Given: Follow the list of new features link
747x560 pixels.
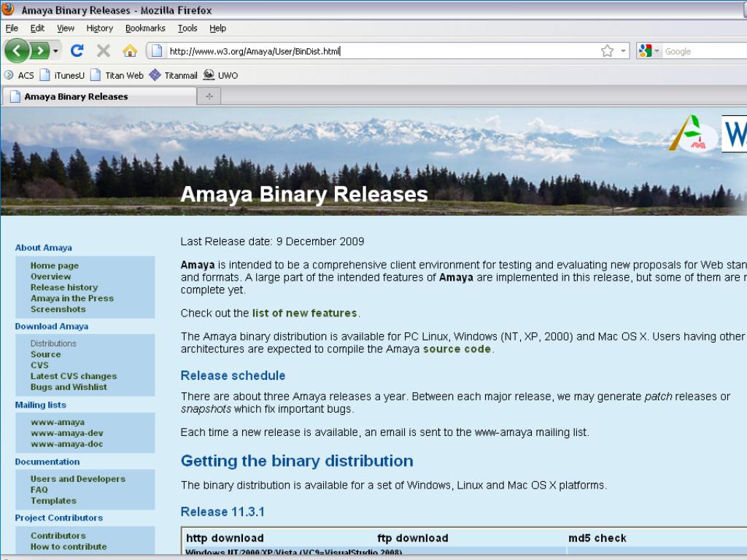Looking at the screenshot, I should (304, 314).
